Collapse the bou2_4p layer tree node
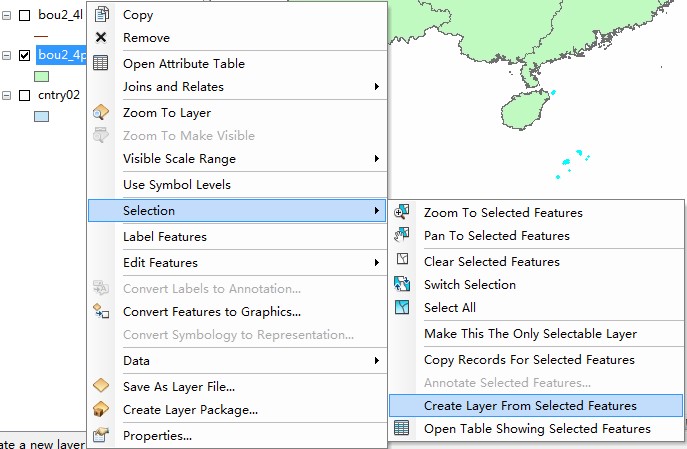This screenshot has height=449, width=687. tap(6, 55)
